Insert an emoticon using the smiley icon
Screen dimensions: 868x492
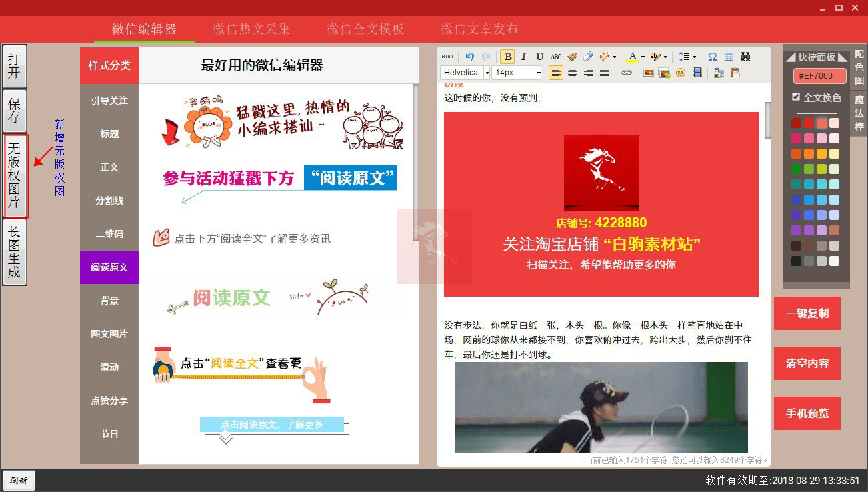click(681, 73)
